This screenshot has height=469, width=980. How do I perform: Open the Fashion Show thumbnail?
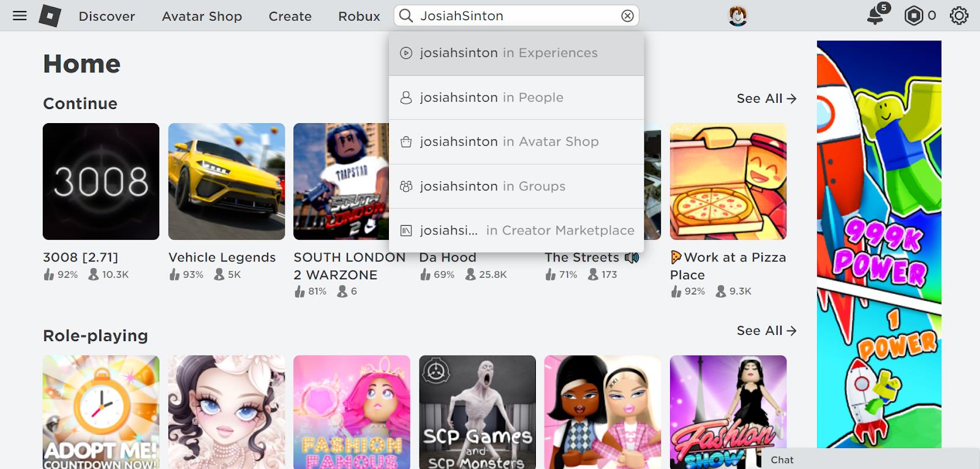pos(728,412)
